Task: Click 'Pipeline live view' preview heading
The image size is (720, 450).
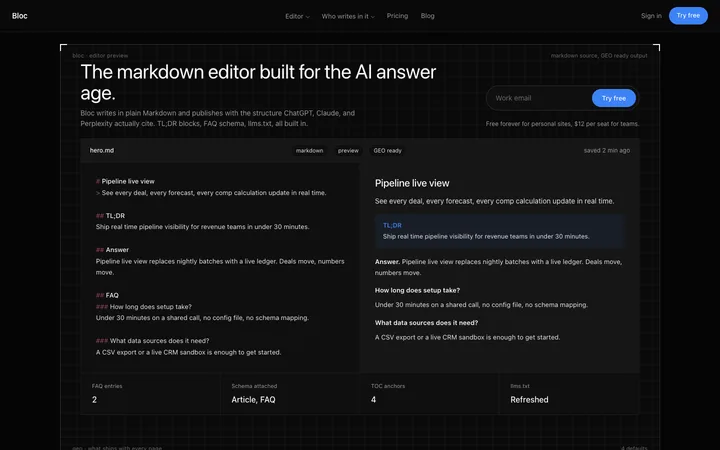Action: tap(412, 183)
